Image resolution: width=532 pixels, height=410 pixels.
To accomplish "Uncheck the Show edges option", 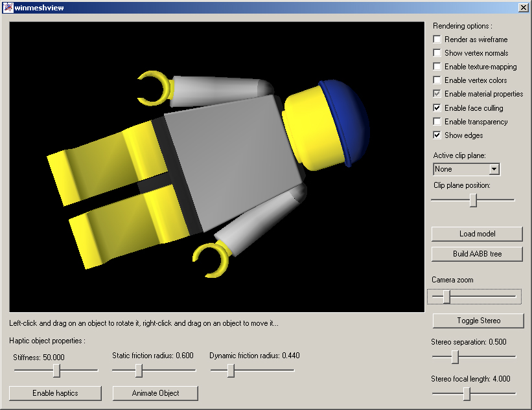I will [x=437, y=135].
